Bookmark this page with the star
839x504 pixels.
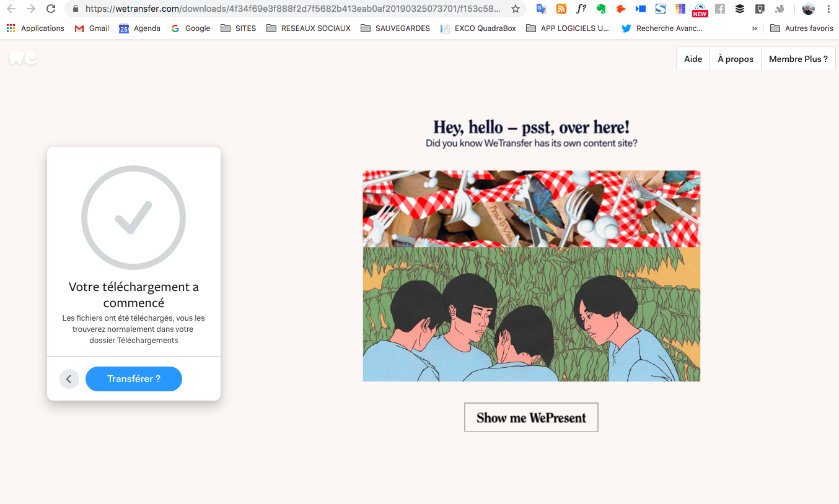[515, 9]
